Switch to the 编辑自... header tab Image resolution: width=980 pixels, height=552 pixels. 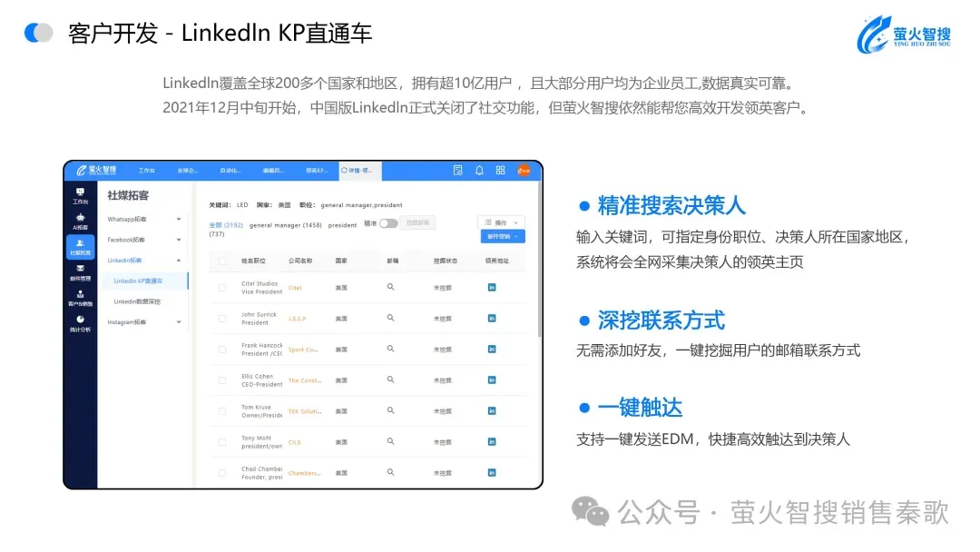pyautogui.click(x=272, y=171)
